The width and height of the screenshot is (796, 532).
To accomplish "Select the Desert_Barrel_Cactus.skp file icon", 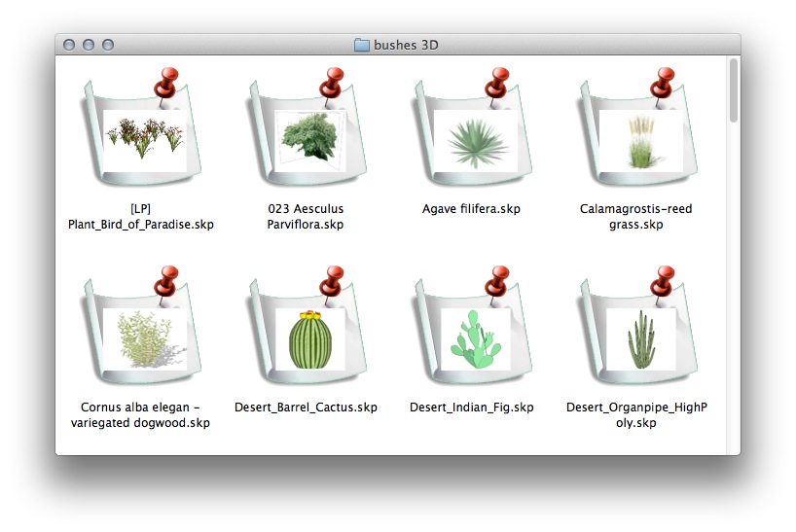I will pyautogui.click(x=307, y=325).
